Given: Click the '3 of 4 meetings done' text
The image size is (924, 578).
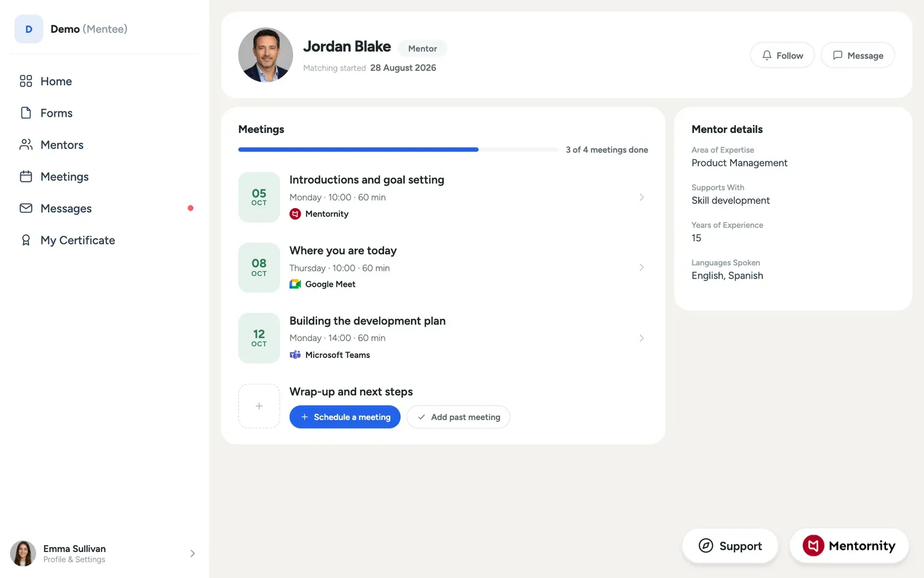Looking at the screenshot, I should click(607, 150).
